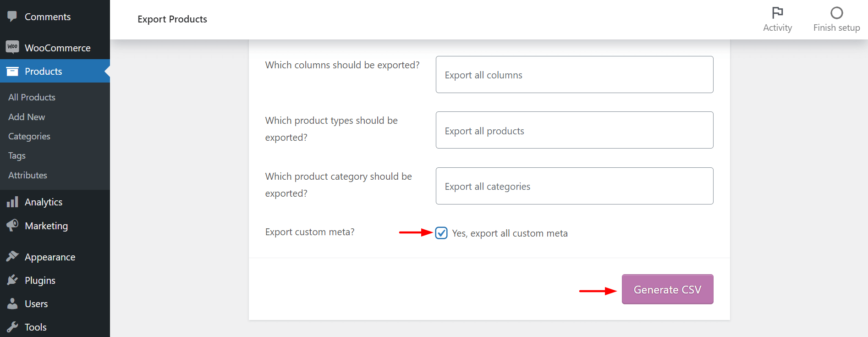Open the Export all categories dropdown

coord(574,186)
